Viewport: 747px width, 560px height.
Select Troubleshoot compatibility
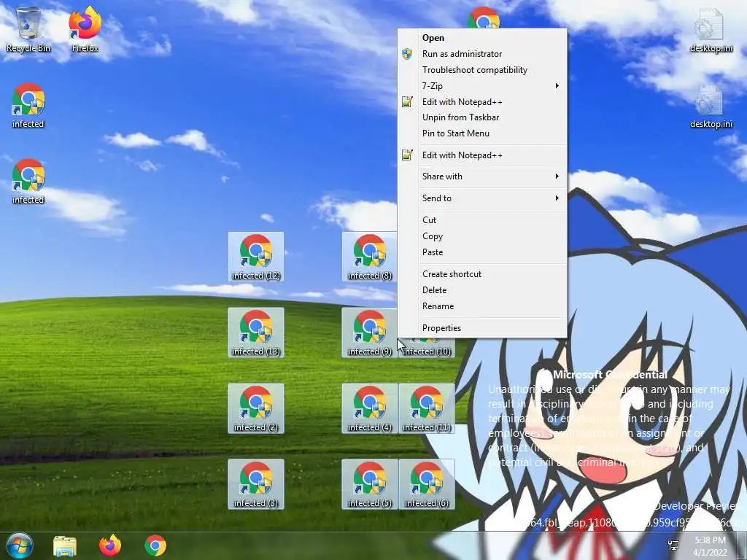click(x=482, y=70)
